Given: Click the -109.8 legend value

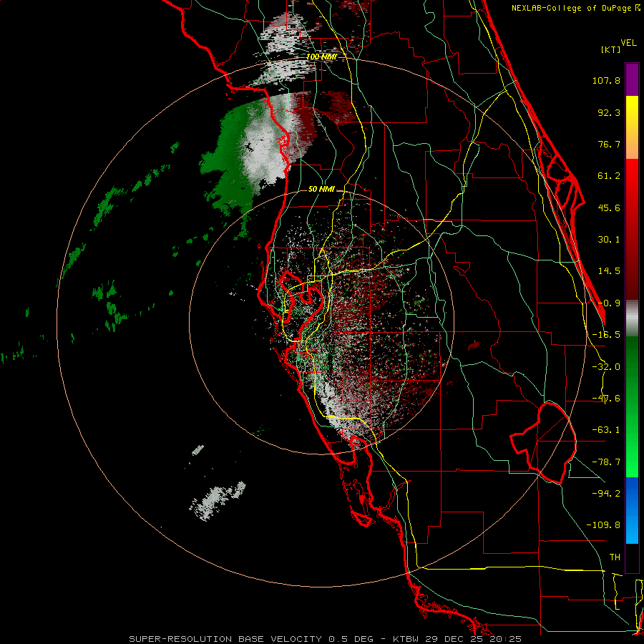Looking at the screenshot, I should coord(603,525).
